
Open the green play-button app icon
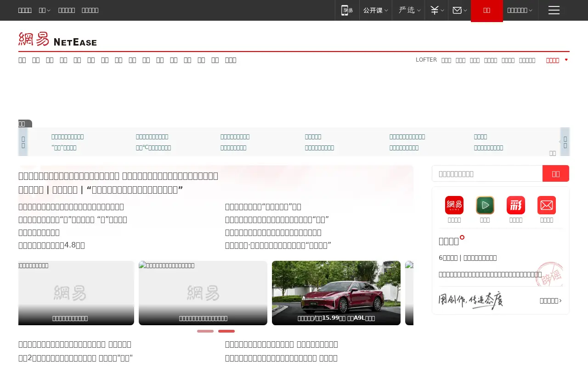click(x=485, y=205)
